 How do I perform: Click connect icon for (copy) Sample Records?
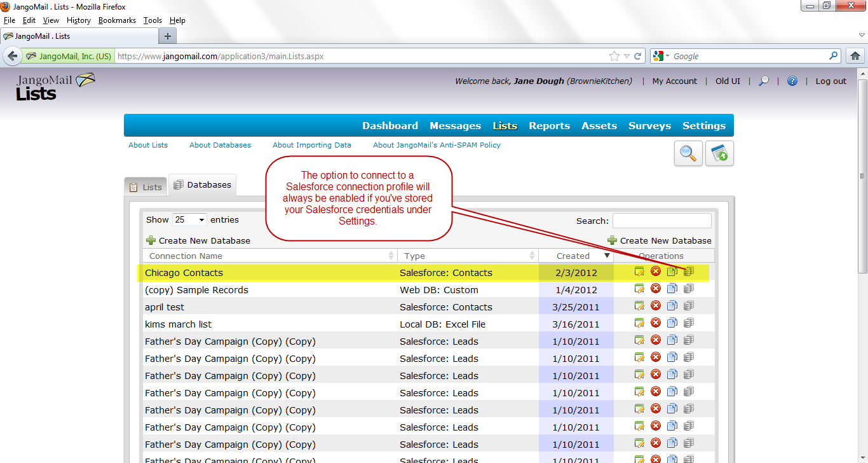(689, 289)
